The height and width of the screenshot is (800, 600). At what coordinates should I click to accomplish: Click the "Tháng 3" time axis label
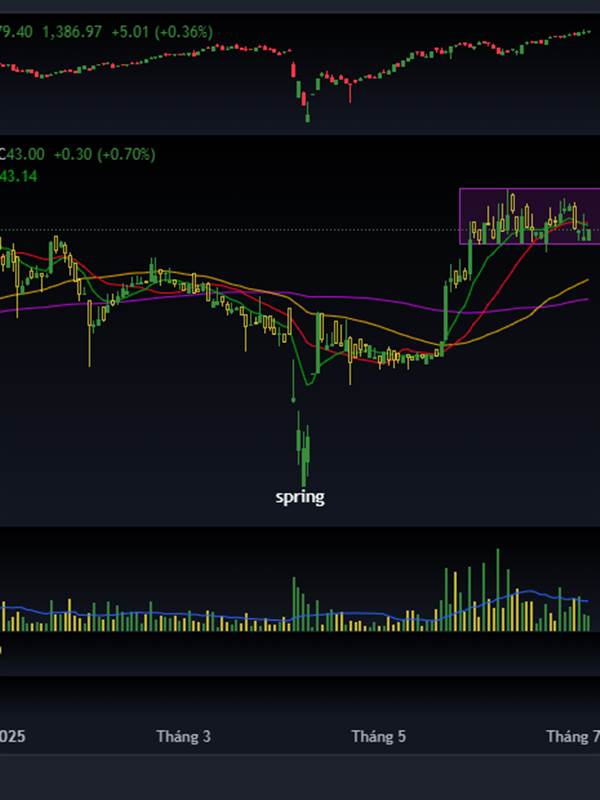pos(183,736)
